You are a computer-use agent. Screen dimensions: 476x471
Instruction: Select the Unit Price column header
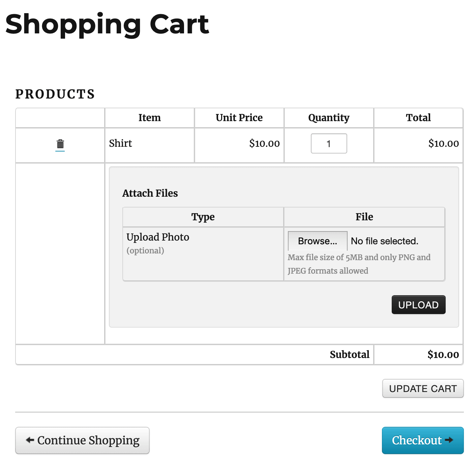pos(239,117)
